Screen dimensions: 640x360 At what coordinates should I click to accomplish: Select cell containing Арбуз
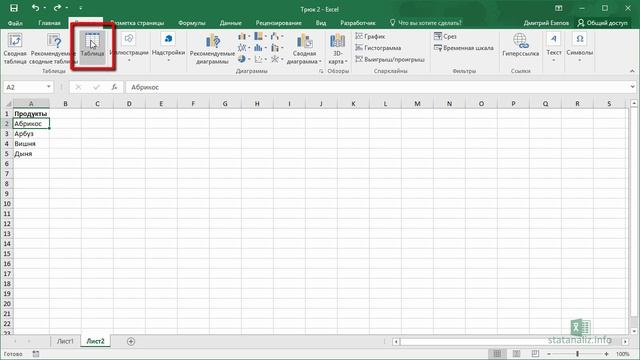31,133
